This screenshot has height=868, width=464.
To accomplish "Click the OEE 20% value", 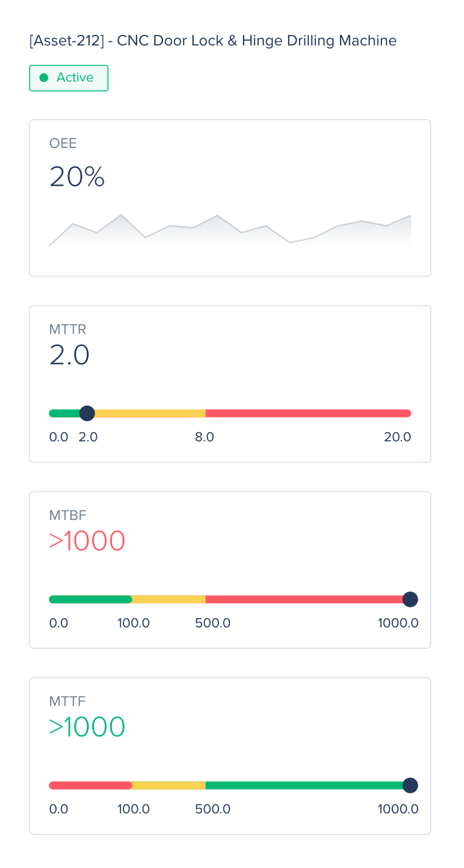I will point(77,177).
